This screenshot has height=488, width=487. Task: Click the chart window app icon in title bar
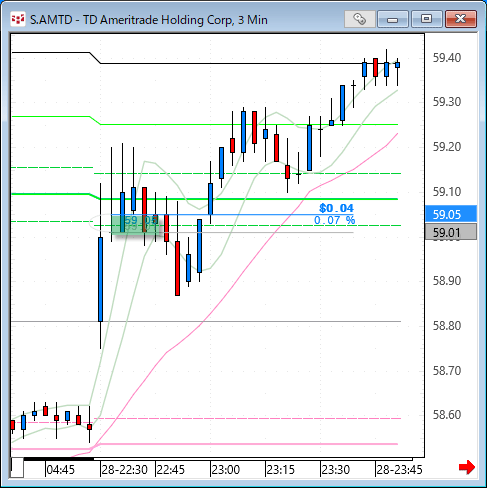coord(18,19)
